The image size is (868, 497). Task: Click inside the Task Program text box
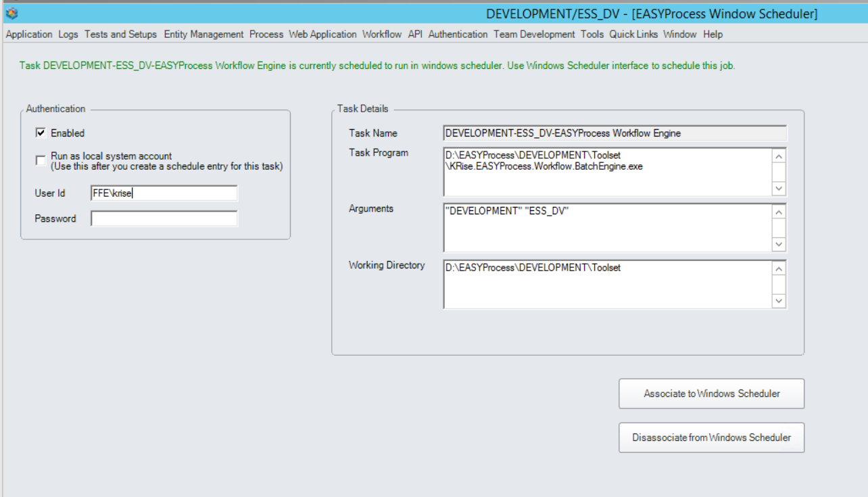607,172
